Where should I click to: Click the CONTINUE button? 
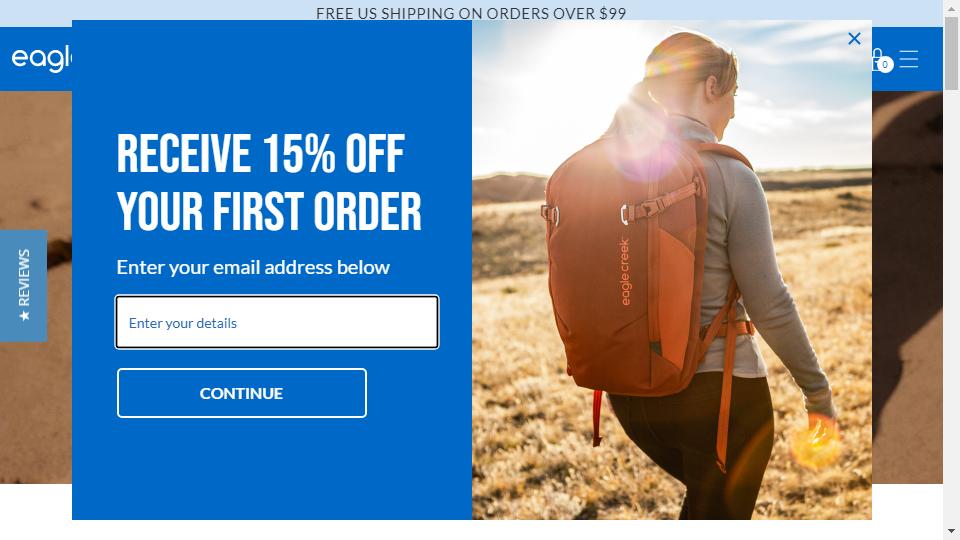point(242,393)
